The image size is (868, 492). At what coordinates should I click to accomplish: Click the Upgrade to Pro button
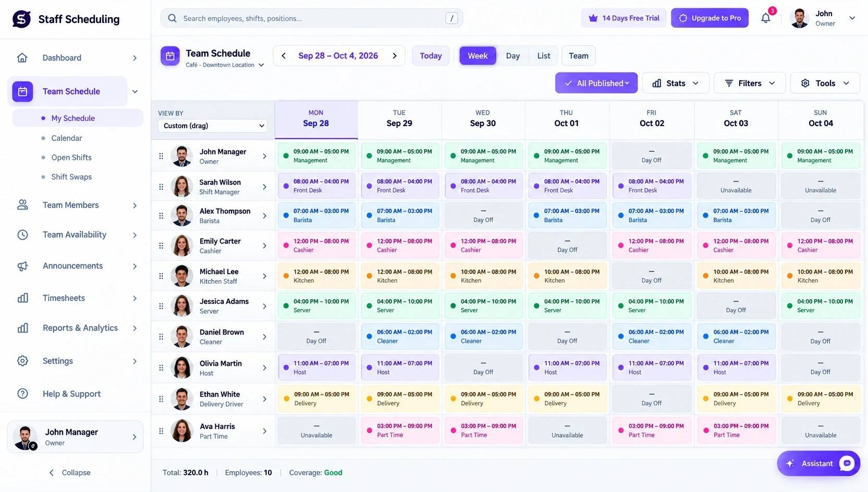click(710, 18)
